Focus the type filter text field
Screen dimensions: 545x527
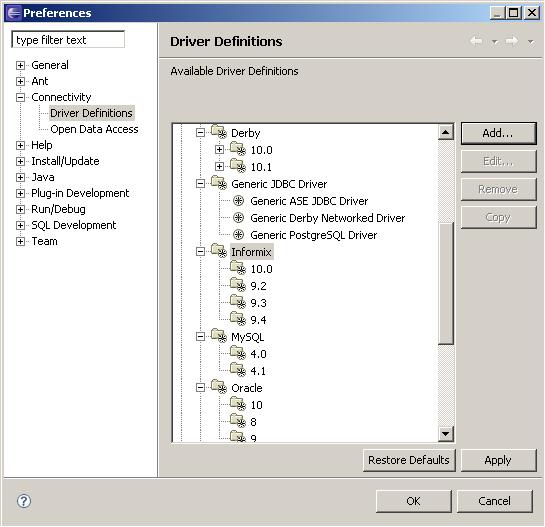pos(68,40)
